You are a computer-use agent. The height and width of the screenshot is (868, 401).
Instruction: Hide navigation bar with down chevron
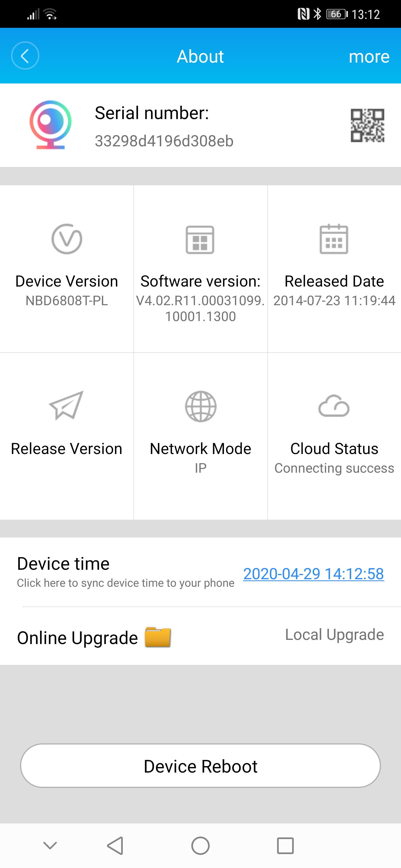tap(50, 845)
